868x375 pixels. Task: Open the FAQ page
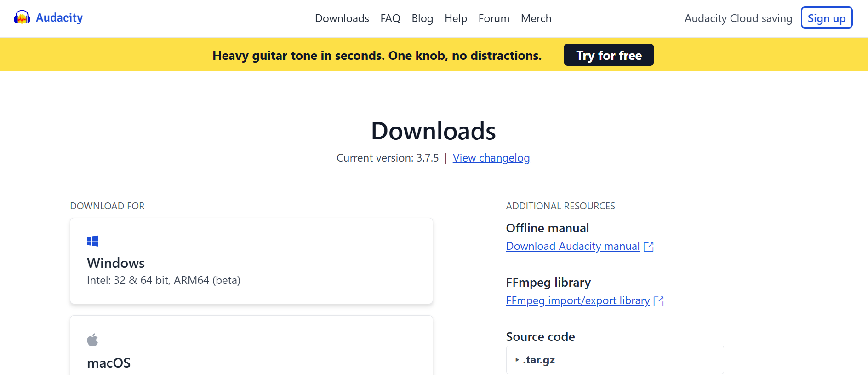tap(390, 18)
